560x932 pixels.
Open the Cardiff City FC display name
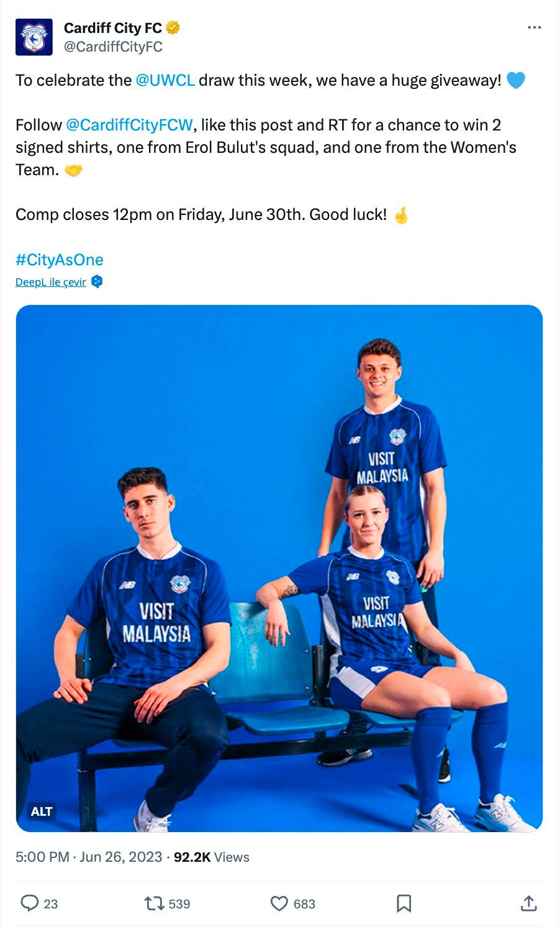(113, 28)
